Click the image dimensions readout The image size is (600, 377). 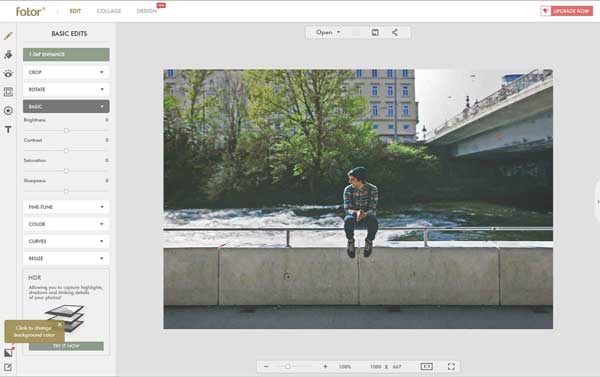pyautogui.click(x=386, y=367)
